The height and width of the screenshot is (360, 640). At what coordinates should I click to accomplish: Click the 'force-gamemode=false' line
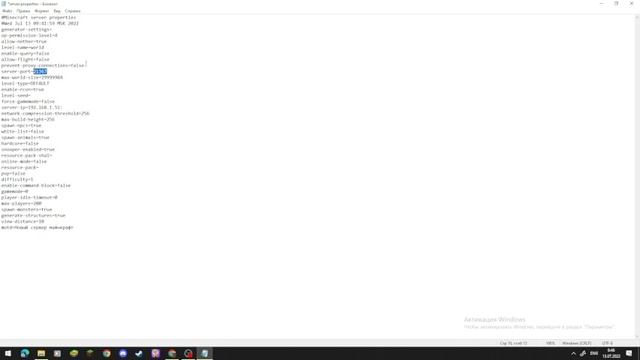point(28,101)
